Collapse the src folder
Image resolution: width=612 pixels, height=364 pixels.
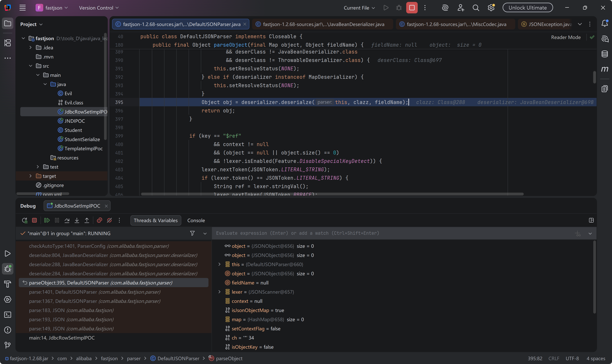click(x=30, y=66)
